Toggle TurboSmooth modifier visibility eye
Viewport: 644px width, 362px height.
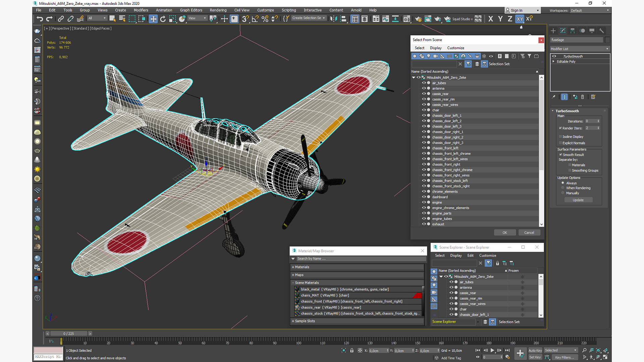pyautogui.click(x=554, y=56)
